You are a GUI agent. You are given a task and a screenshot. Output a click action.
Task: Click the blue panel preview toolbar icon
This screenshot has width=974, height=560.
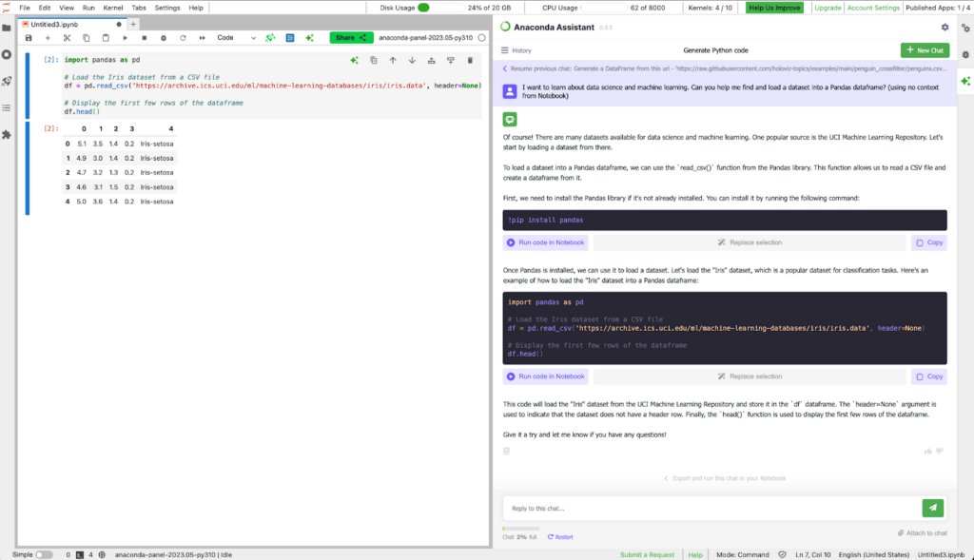(x=290, y=38)
